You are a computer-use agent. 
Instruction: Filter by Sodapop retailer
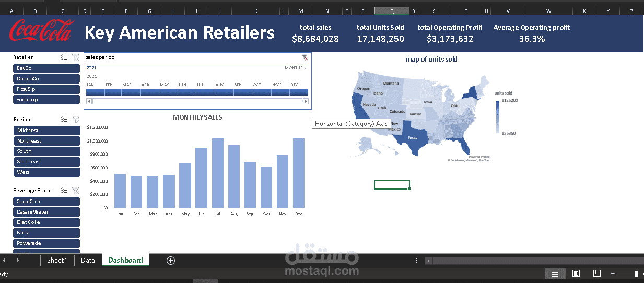[46, 100]
